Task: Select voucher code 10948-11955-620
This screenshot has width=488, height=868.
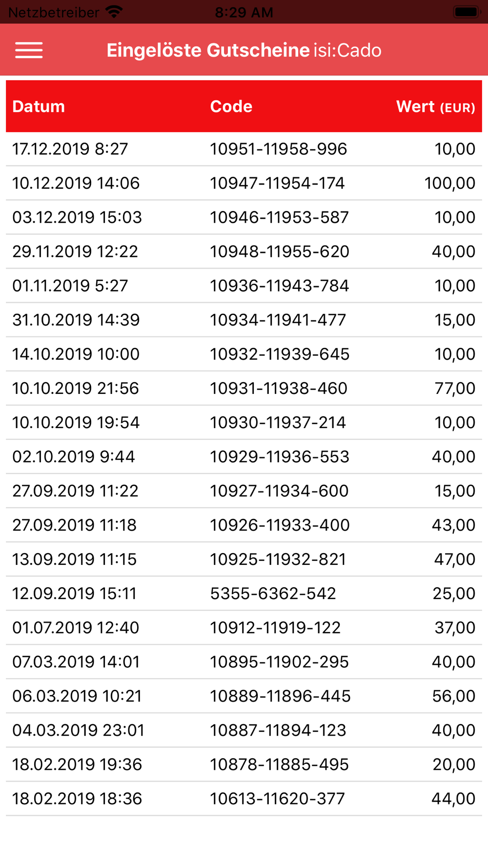Action: (x=279, y=251)
